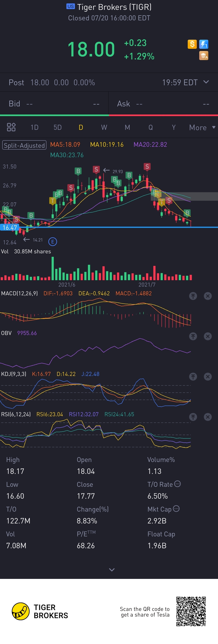Tap the Ask quote row
Image resolution: width=218 pixels, height=644 pixels.
[163, 104]
